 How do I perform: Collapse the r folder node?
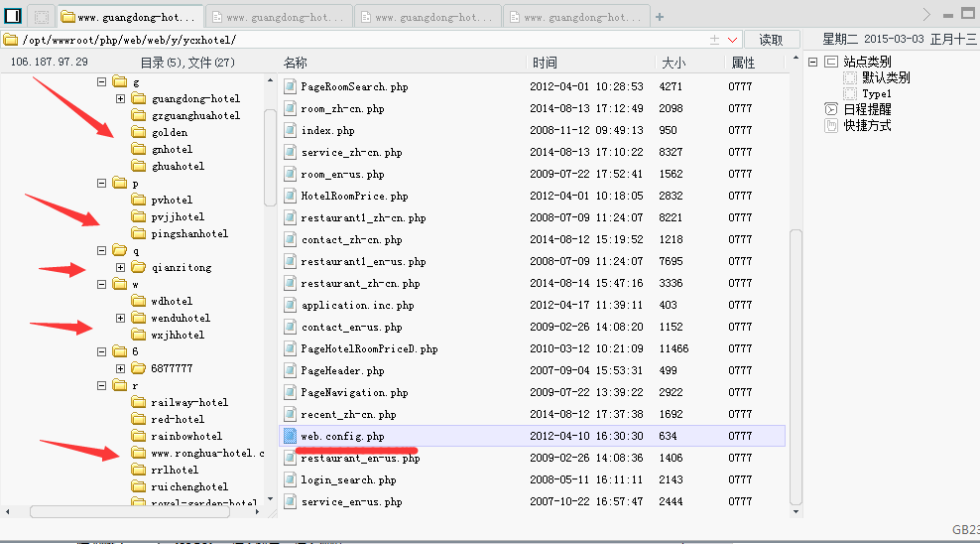point(102,386)
